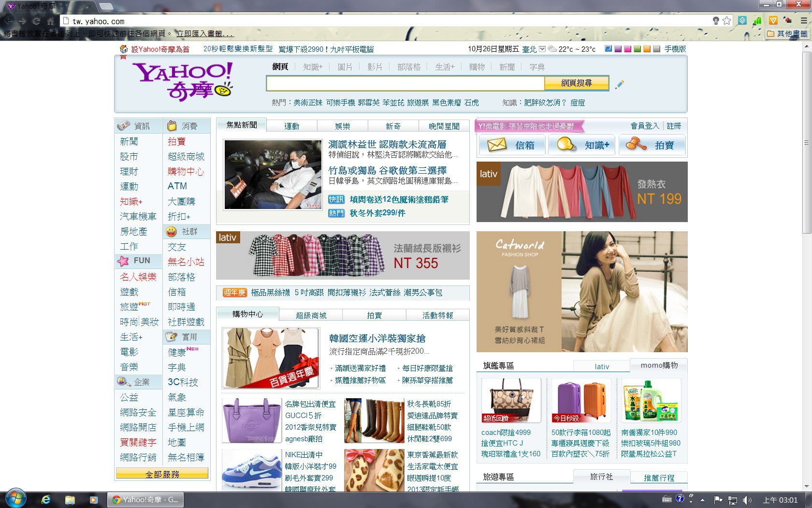This screenshot has width=812, height=508.
Task: Open the 手機版 mobile version link
Action: tap(675, 49)
